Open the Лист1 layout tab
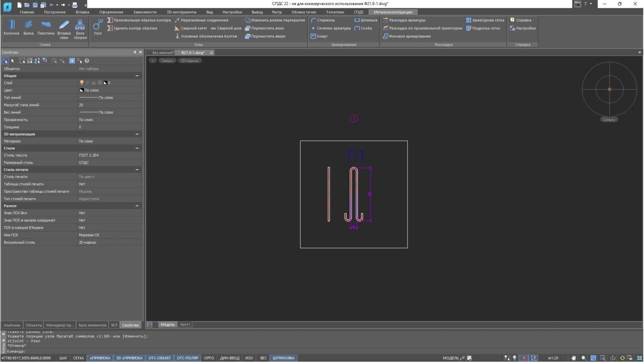This screenshot has width=644, height=362. pos(185,324)
